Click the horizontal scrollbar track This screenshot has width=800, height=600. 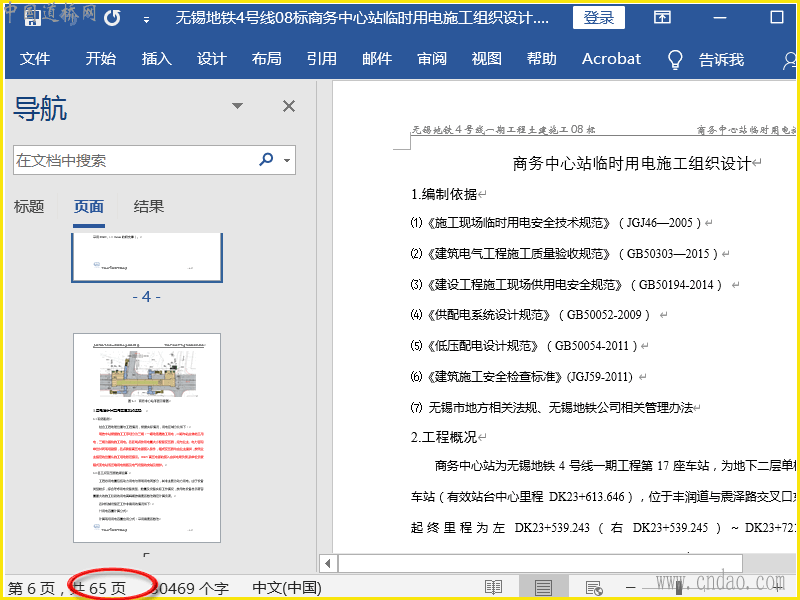click(540, 564)
